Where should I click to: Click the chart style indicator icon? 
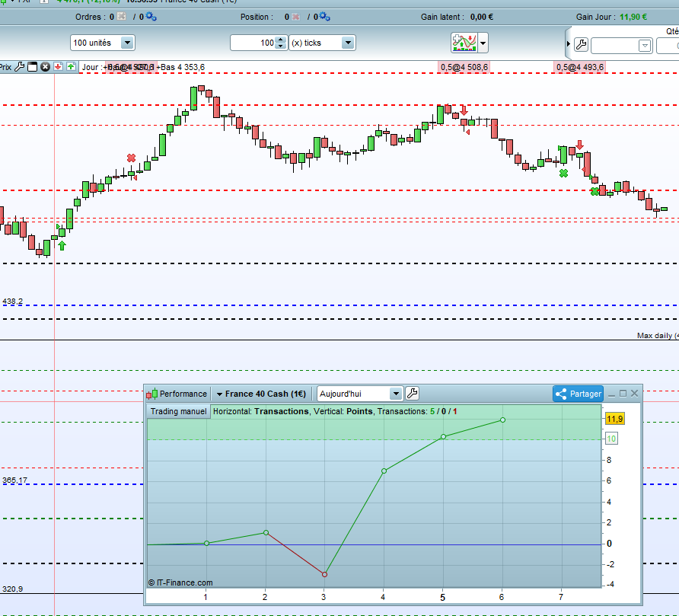click(x=464, y=43)
